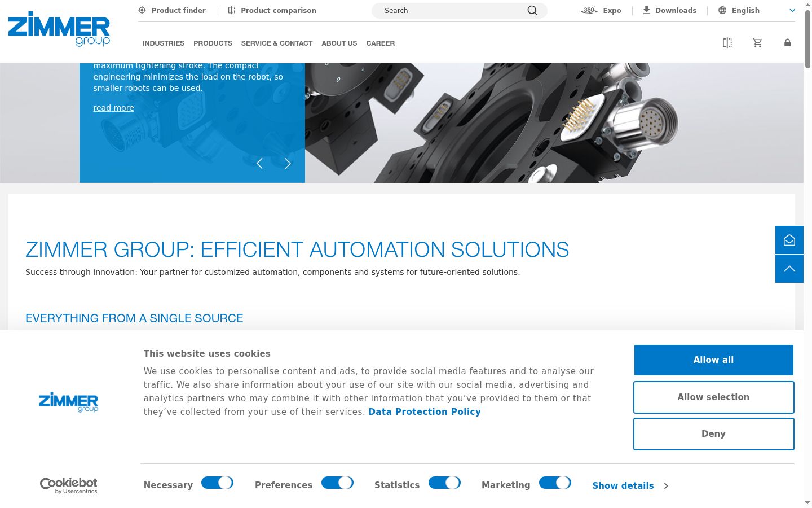
Task: Click the globe language icon
Action: point(722,10)
